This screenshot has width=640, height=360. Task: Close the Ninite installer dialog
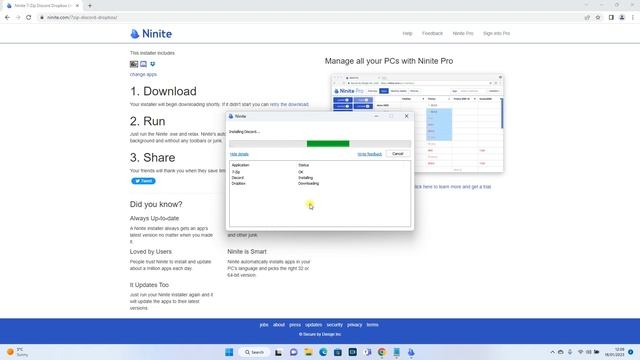tap(407, 116)
